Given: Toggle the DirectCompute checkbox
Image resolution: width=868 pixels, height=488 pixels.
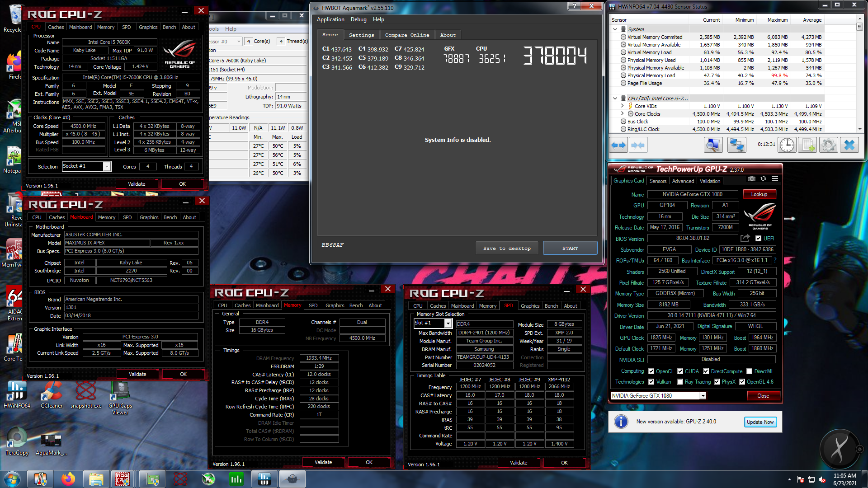Looking at the screenshot, I should pos(706,371).
